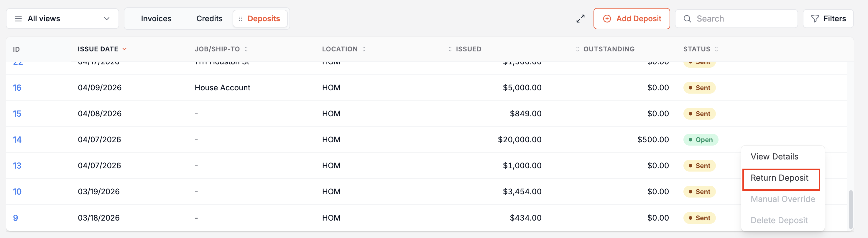Open deposit ID 16 link
Screen dimensions: 868x238
(x=17, y=88)
